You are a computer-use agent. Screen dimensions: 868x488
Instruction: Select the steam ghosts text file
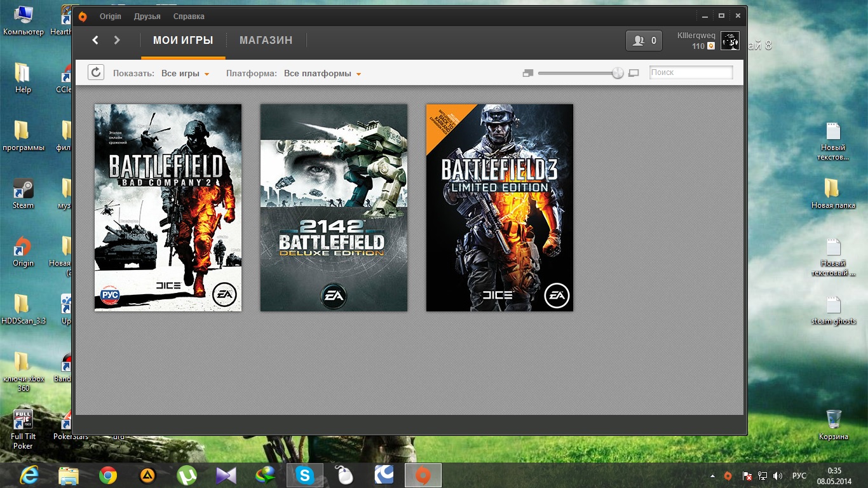coord(833,309)
